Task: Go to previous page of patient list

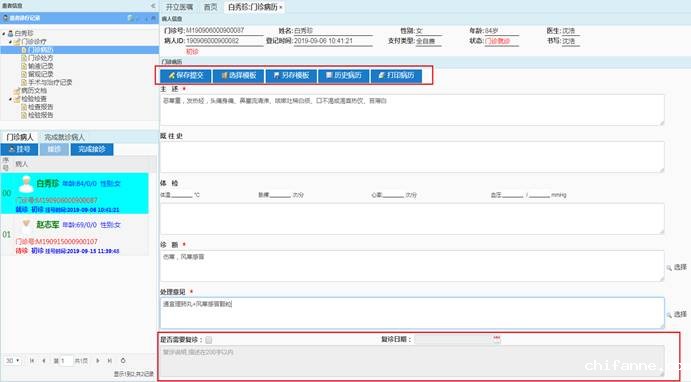Action: point(44,361)
